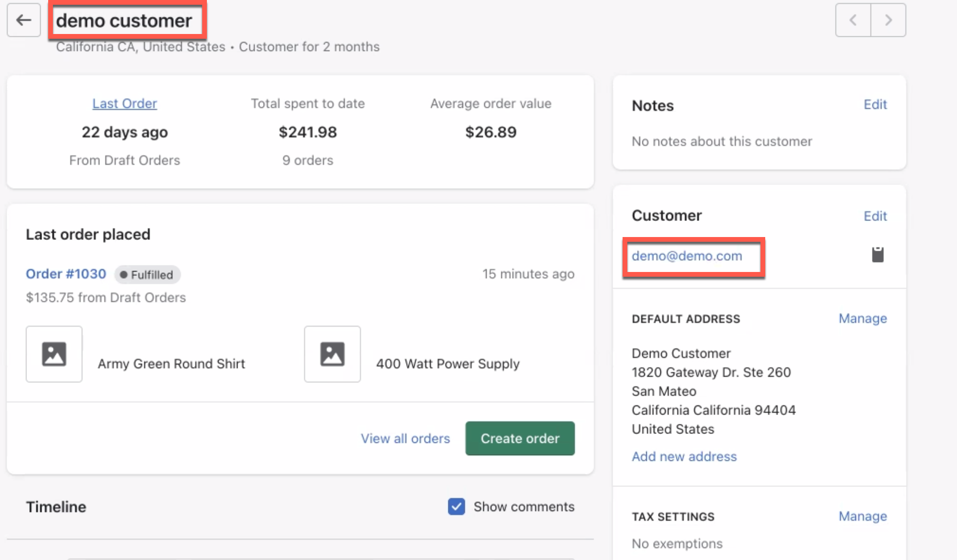Manage the default address
Screen dimensions: 957x560
(863, 319)
